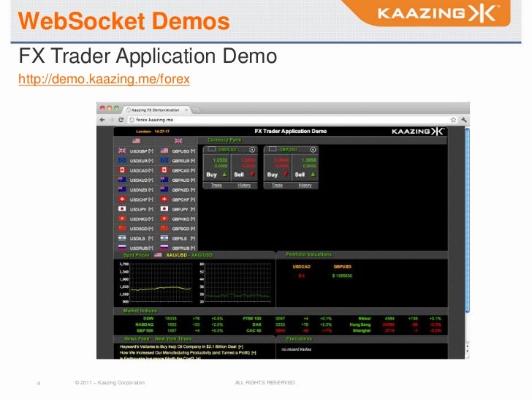Viewport: 532px width, 399px height.
Task: Click the Japan flag beside USDJPY
Action: coord(122,209)
